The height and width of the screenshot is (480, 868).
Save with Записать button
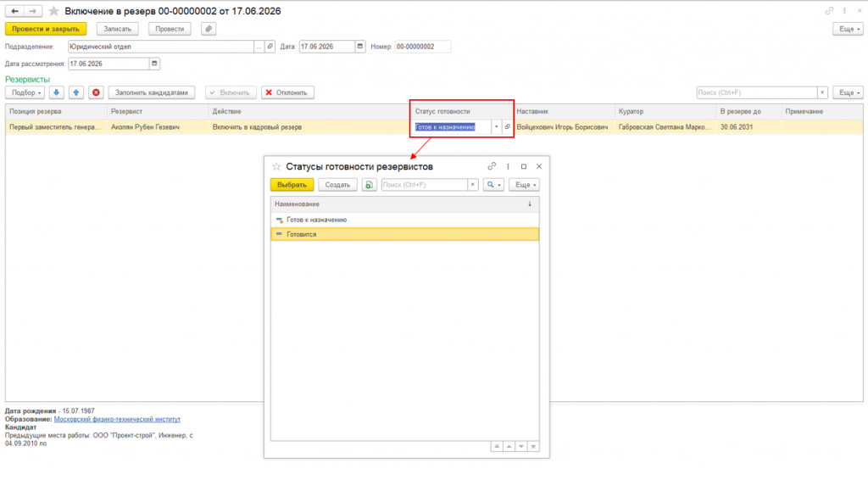[x=117, y=29]
